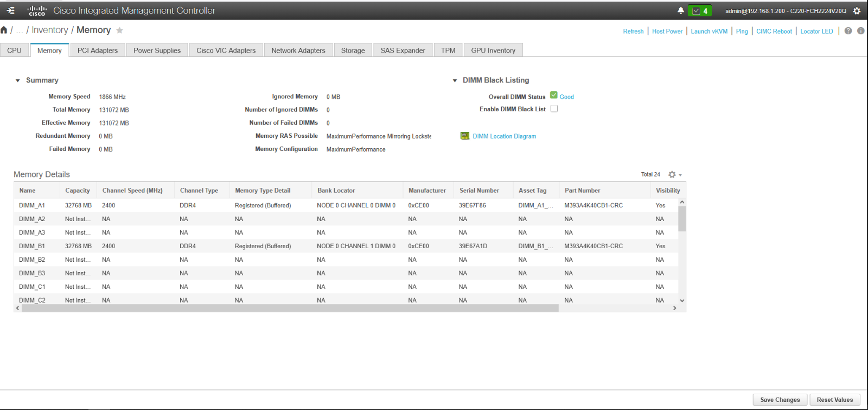
Task: Open the Storage tab
Action: point(353,50)
